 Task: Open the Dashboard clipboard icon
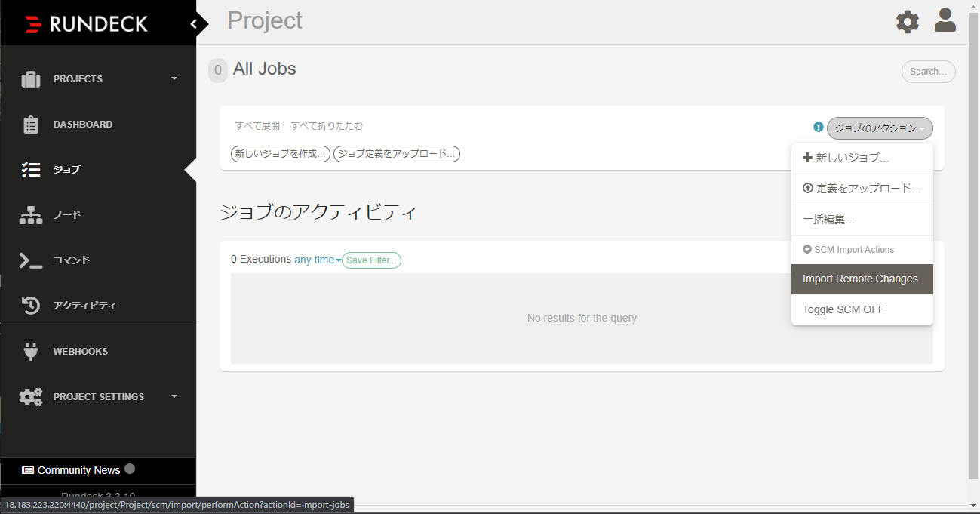(31, 125)
